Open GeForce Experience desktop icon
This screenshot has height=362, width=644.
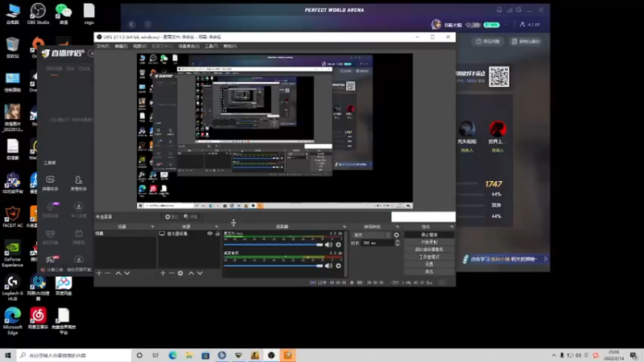(x=12, y=254)
